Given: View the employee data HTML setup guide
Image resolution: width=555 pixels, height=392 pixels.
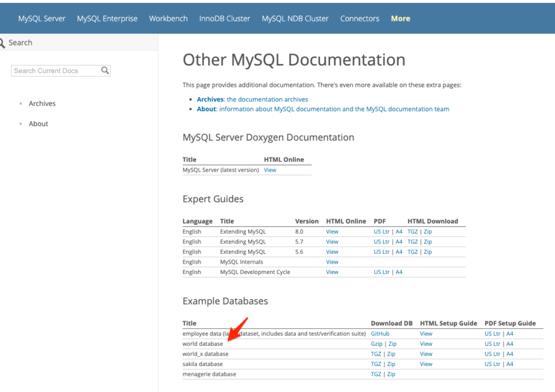Looking at the screenshot, I should point(426,334).
